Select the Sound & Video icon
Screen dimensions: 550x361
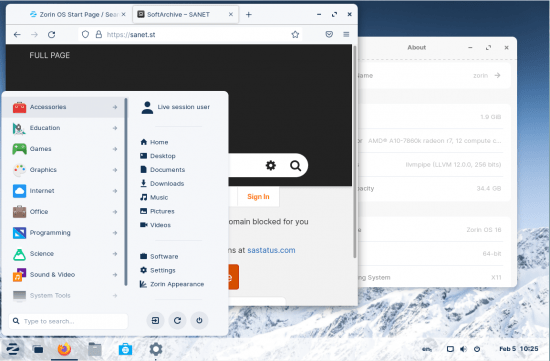point(19,275)
